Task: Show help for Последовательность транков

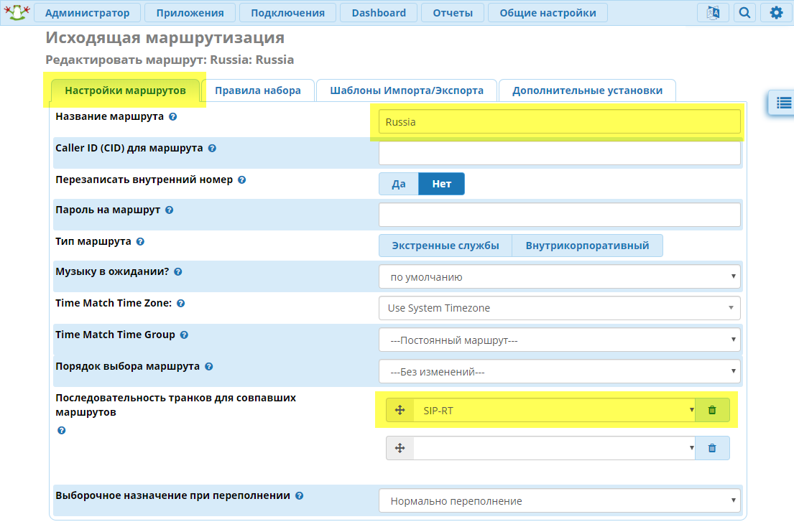Action: pyautogui.click(x=61, y=430)
